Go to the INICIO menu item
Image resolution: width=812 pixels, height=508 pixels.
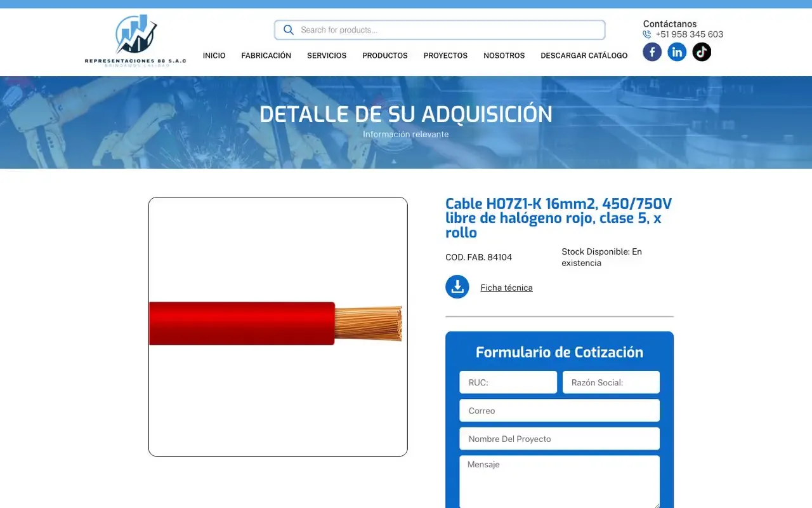point(214,56)
